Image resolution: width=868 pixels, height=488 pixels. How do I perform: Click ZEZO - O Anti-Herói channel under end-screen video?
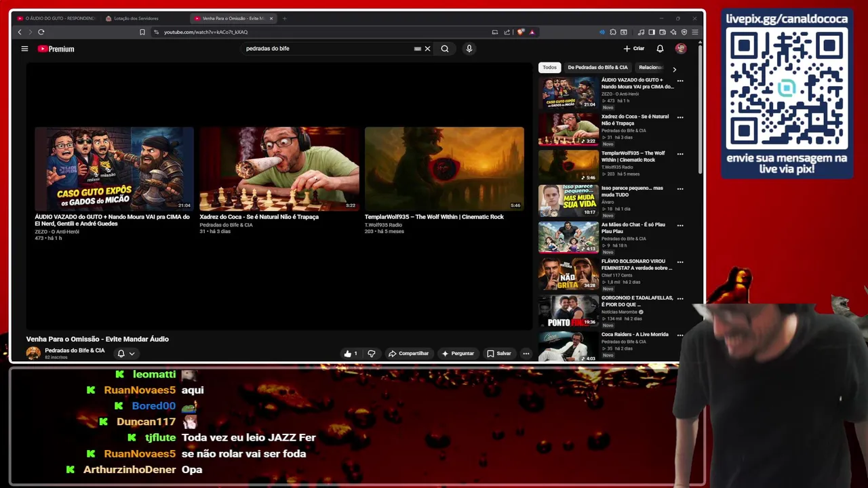click(x=57, y=232)
